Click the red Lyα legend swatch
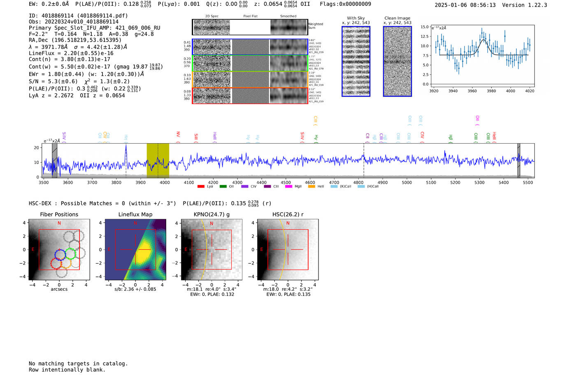The height and width of the screenshot is (392, 576). pos(201,187)
